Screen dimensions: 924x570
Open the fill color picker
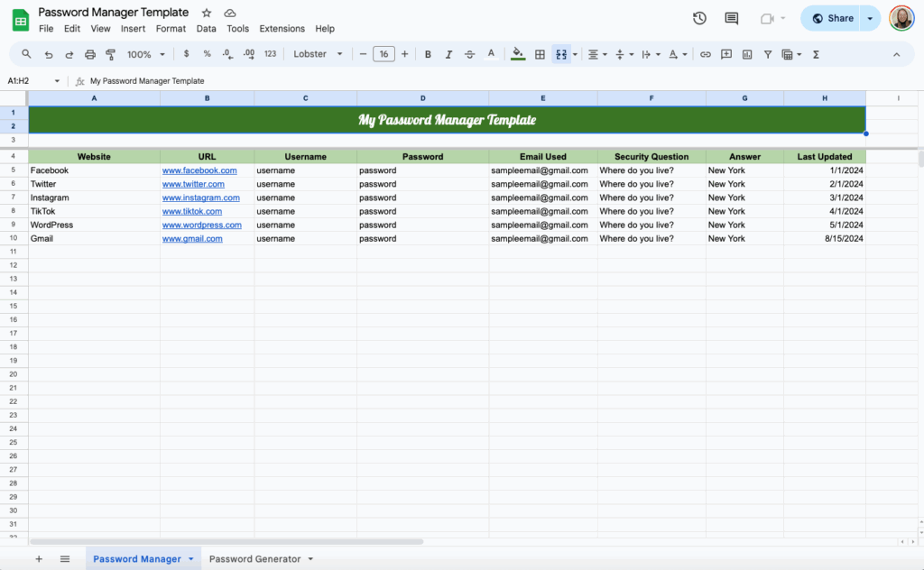[x=517, y=54]
